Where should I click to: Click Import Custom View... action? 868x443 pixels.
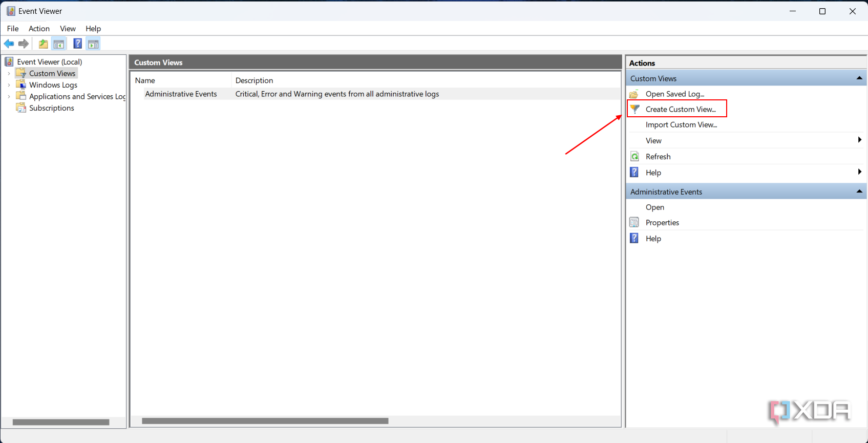point(681,124)
